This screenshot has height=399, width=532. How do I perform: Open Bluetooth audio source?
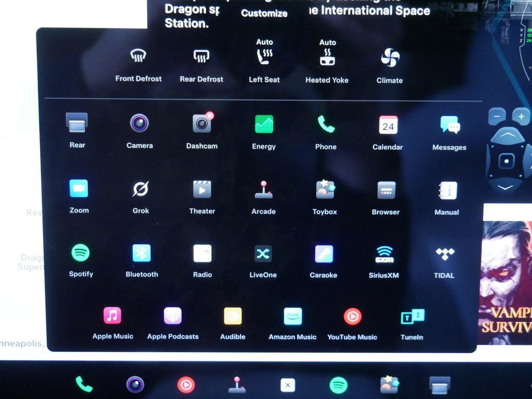tap(142, 261)
